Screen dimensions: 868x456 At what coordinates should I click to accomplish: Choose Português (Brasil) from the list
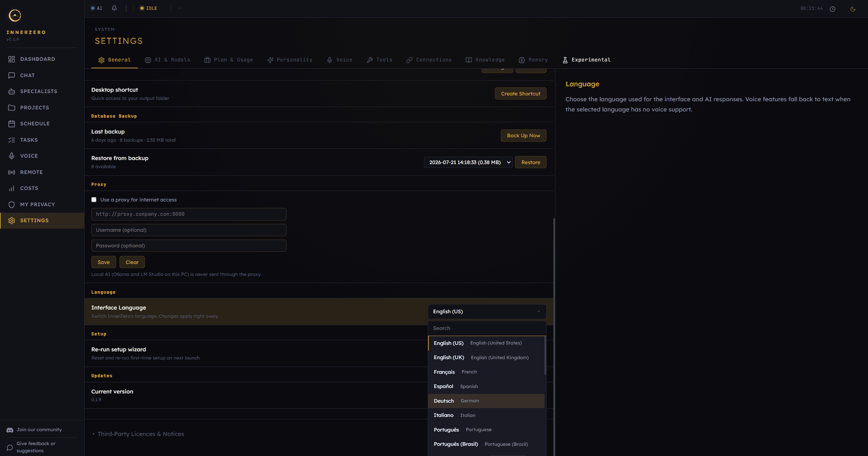tap(486, 444)
